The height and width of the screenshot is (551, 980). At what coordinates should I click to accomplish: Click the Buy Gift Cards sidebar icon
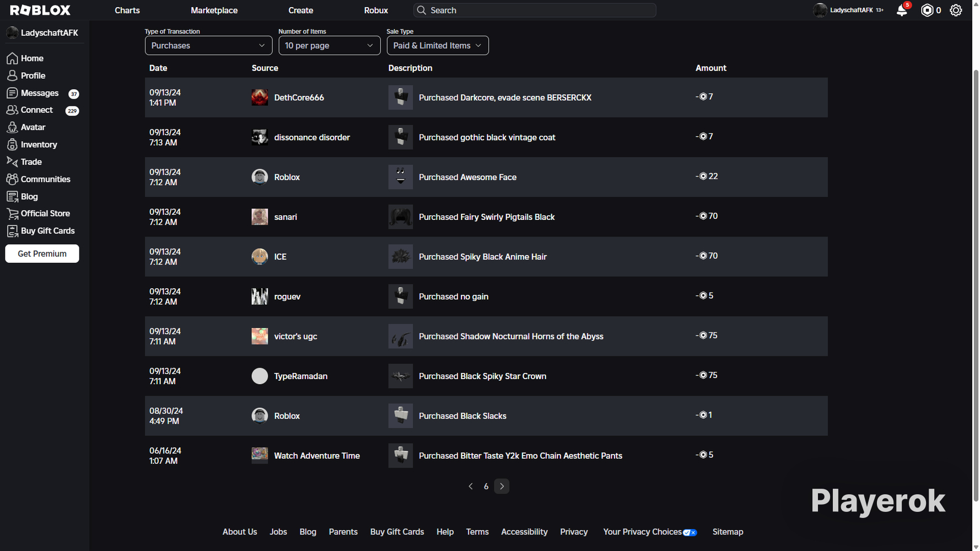coord(12,231)
